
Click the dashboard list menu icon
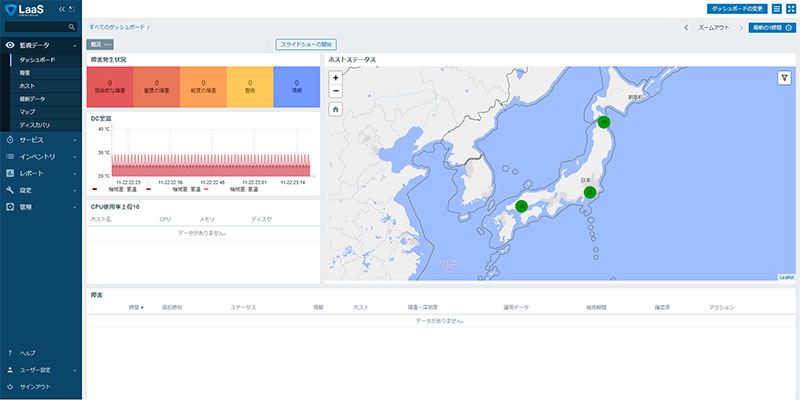[777, 8]
